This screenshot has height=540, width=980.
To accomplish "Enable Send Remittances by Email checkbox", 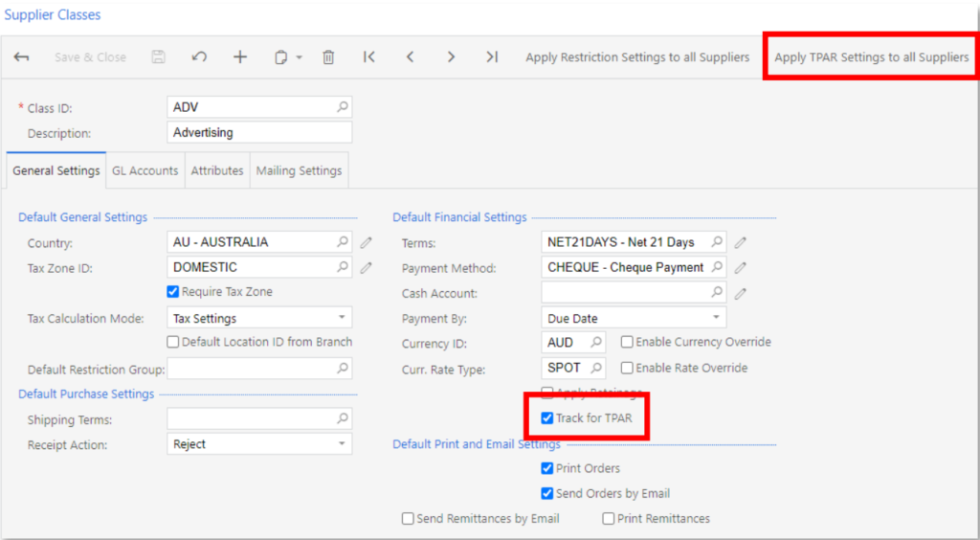I will (408, 519).
